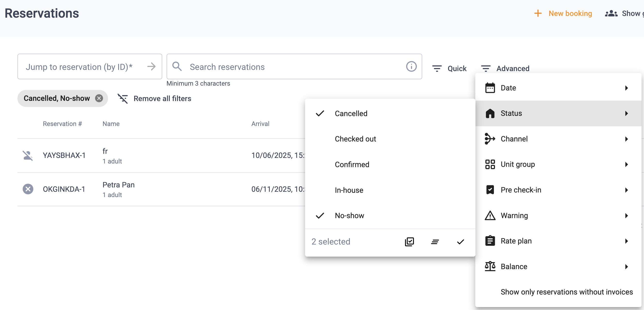Click the Date calendar icon
The height and width of the screenshot is (310, 644).
pyautogui.click(x=490, y=88)
